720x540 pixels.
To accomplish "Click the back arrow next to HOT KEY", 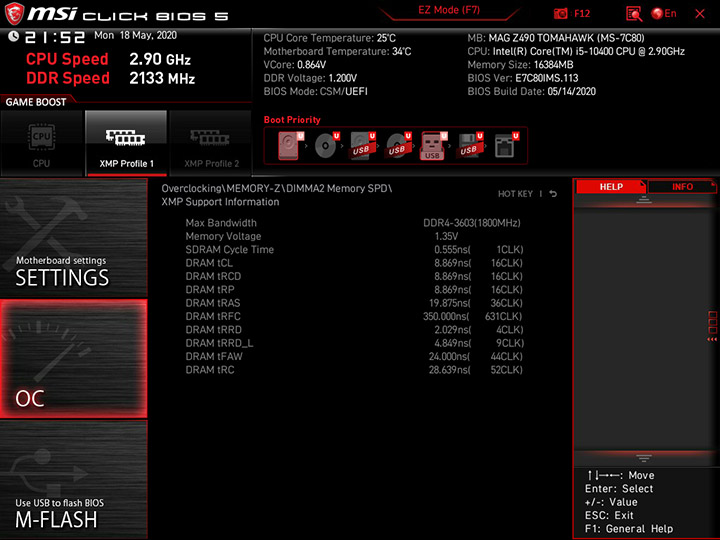I will (x=553, y=194).
